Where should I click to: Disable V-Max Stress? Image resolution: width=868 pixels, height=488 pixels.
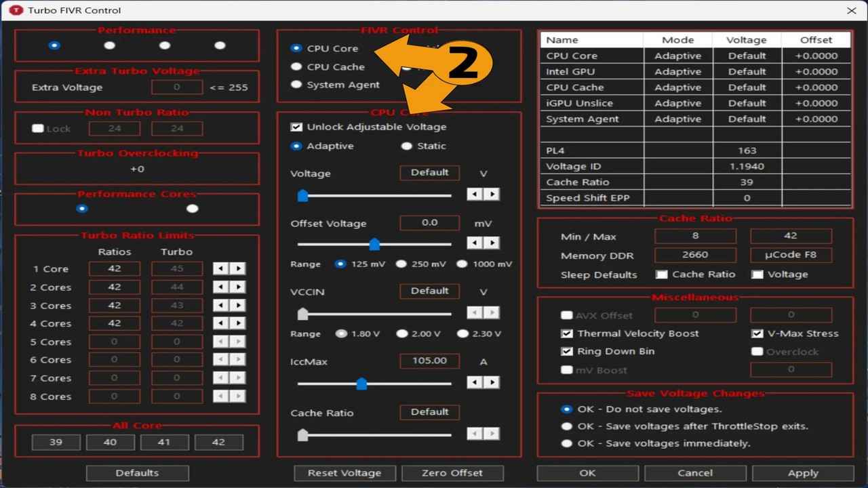pyautogui.click(x=757, y=333)
